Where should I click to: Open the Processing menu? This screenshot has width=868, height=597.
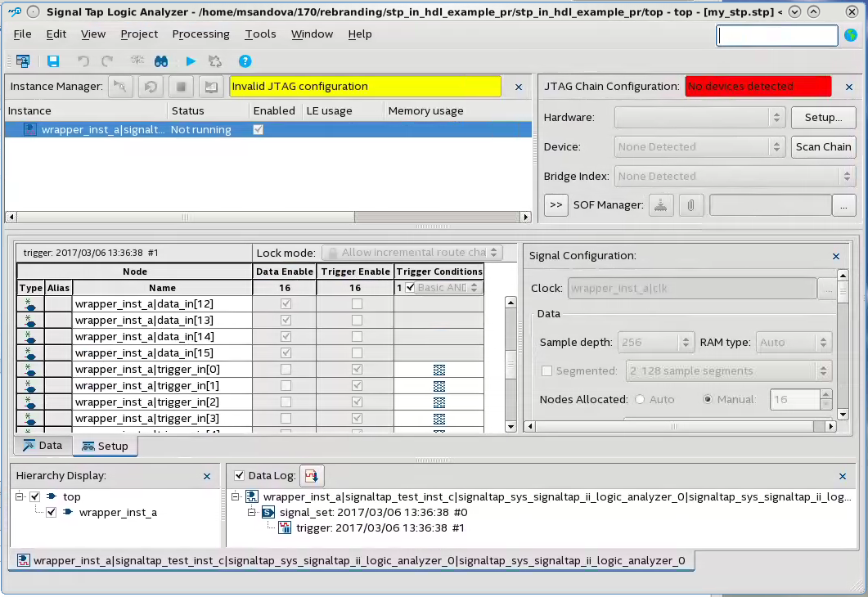[200, 34]
